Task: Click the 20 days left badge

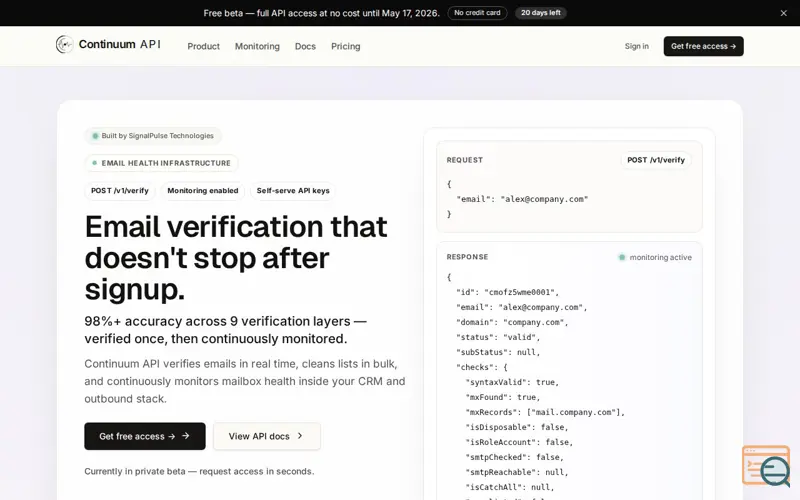Action: (x=540, y=13)
